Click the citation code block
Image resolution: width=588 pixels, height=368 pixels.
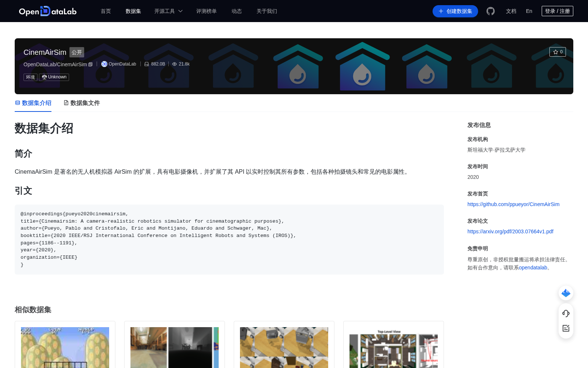pos(229,240)
